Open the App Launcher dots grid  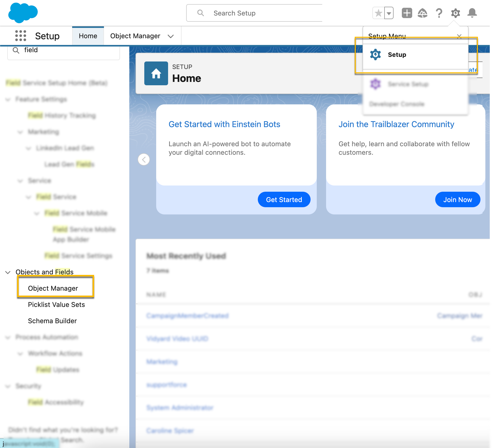click(x=21, y=36)
